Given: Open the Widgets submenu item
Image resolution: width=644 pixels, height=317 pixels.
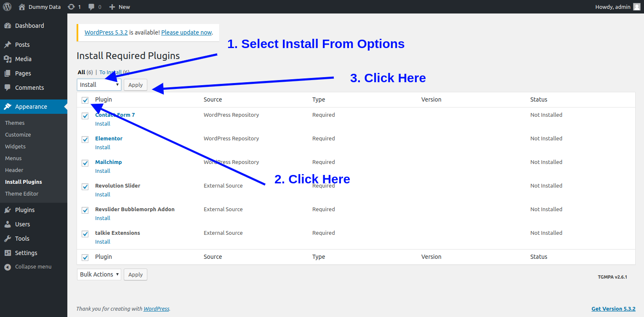Looking at the screenshot, I should click(15, 147).
